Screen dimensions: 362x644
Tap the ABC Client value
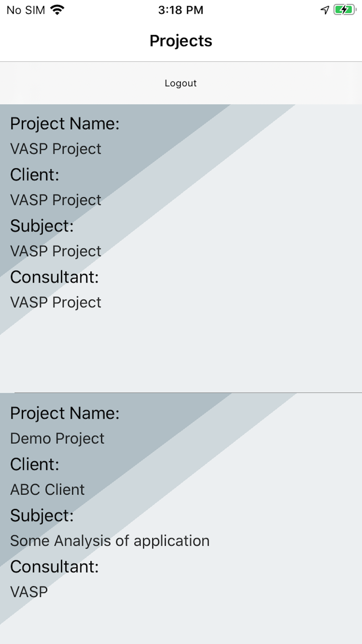point(47,489)
